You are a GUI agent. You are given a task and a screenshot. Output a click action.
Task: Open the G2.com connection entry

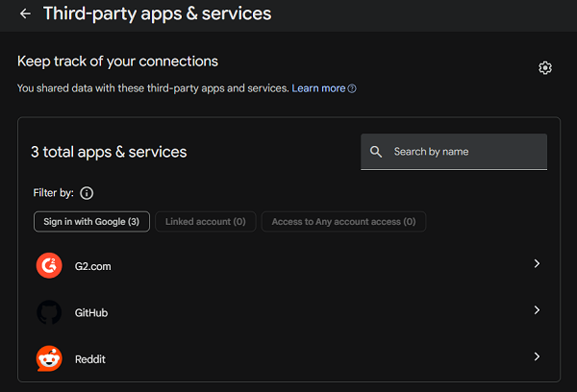pos(288,265)
